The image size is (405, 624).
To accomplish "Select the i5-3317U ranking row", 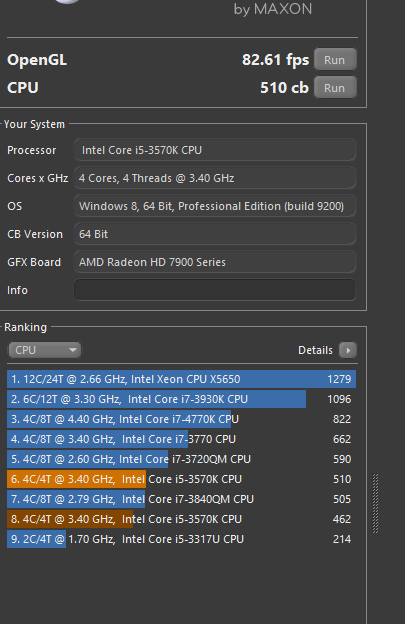I will (181, 539).
